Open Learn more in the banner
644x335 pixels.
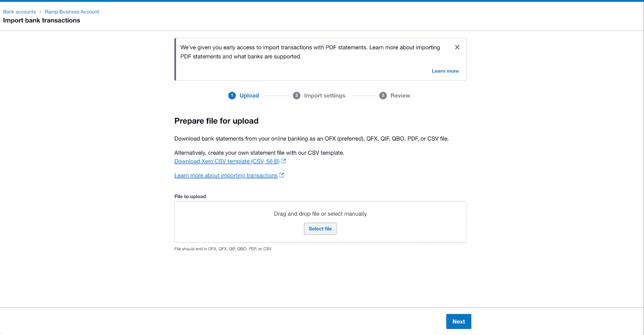(445, 71)
